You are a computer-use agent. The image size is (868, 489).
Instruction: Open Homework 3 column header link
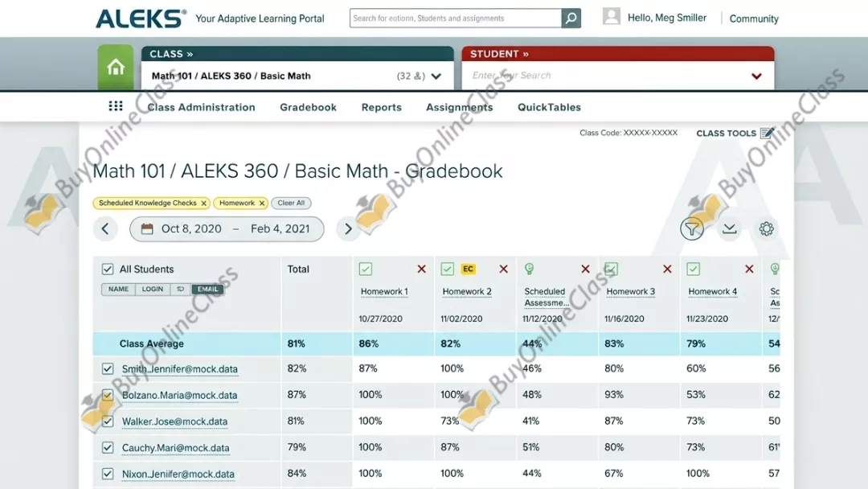(x=631, y=292)
